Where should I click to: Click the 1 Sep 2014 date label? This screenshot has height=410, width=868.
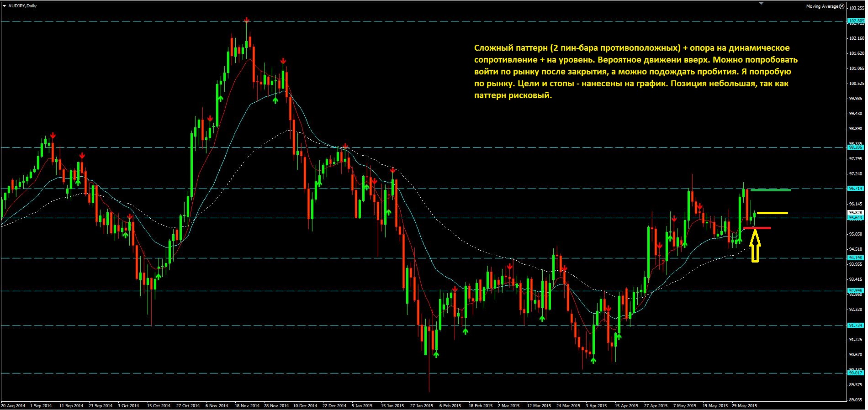click(x=41, y=406)
